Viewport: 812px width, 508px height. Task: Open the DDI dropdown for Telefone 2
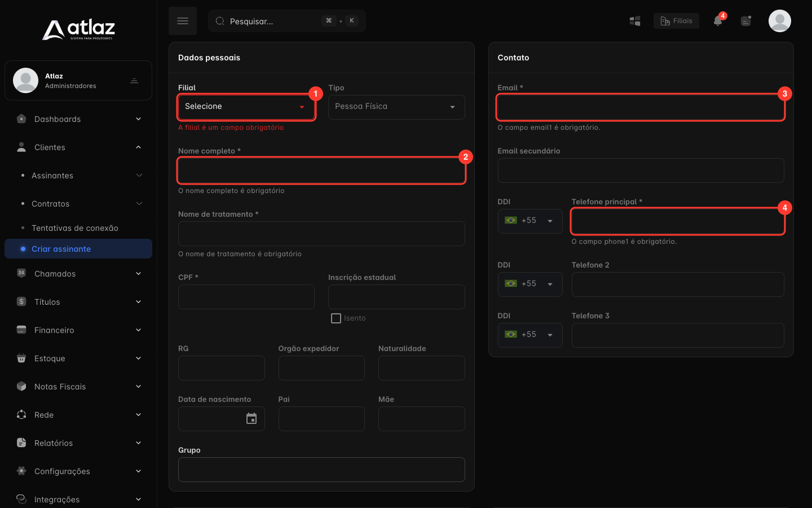tap(530, 284)
